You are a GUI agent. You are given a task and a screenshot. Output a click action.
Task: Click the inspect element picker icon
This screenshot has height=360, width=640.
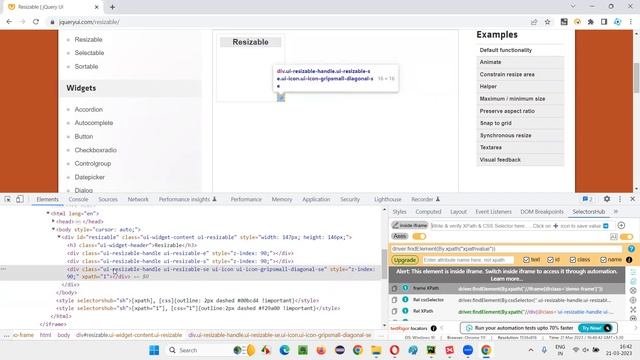click(x=8, y=199)
